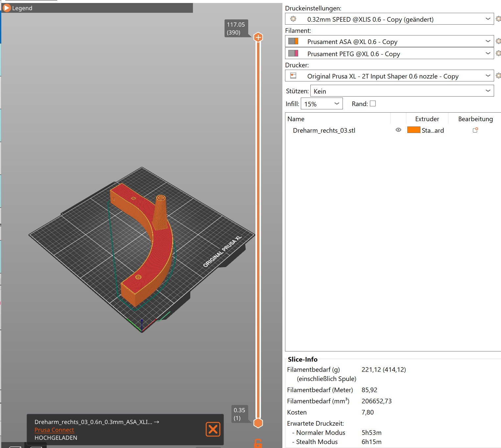This screenshot has height=448, width=501.
Task: Click the print settings preset icon
Action: tap(293, 19)
